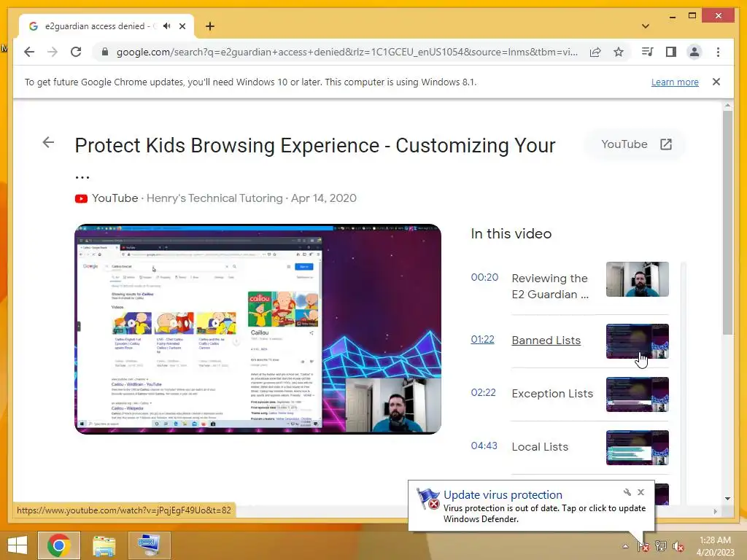Jump to timestamp 02:22

point(483,392)
